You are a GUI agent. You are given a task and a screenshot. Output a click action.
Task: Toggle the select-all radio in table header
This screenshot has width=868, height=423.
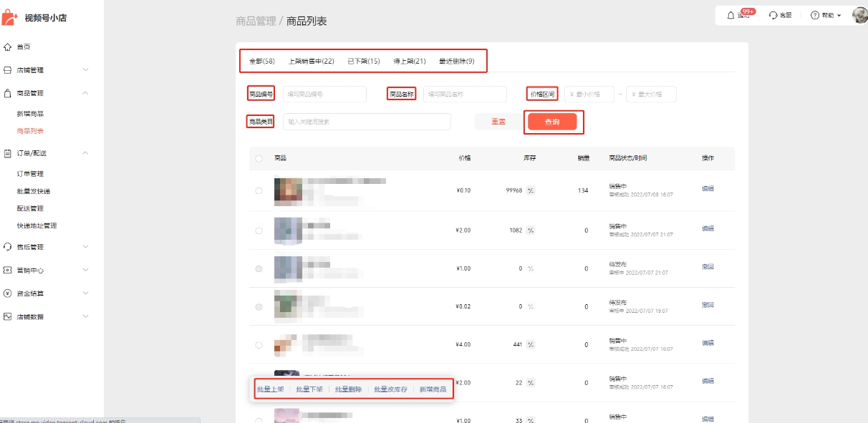coord(259,158)
